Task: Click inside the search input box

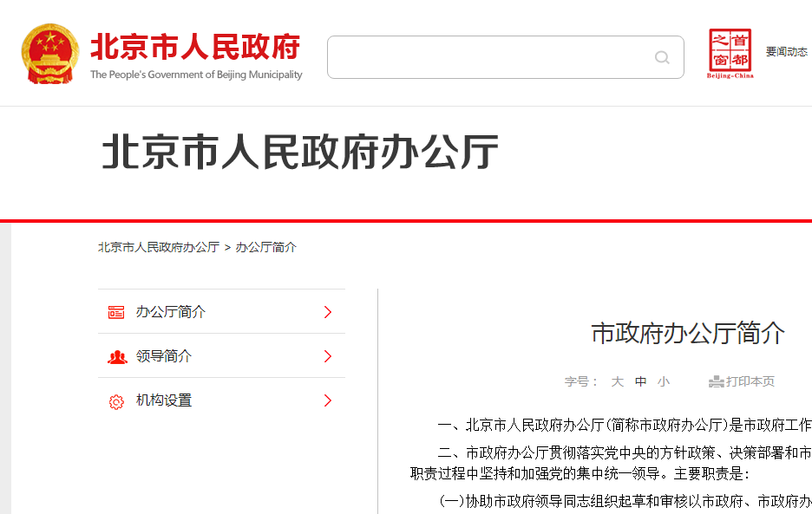Action: coord(486,56)
